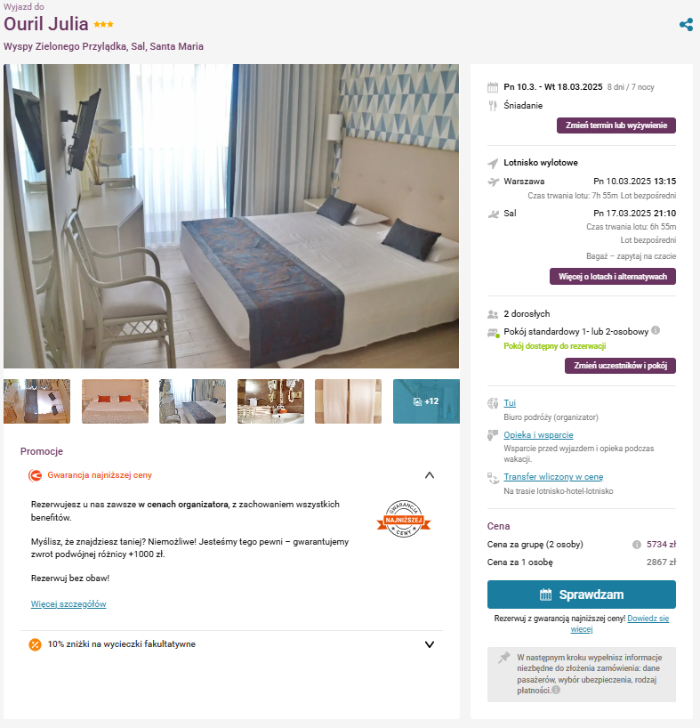Viewport: 700px width, 728px height.
Task: Click info icon beside room type
Action: point(655,330)
